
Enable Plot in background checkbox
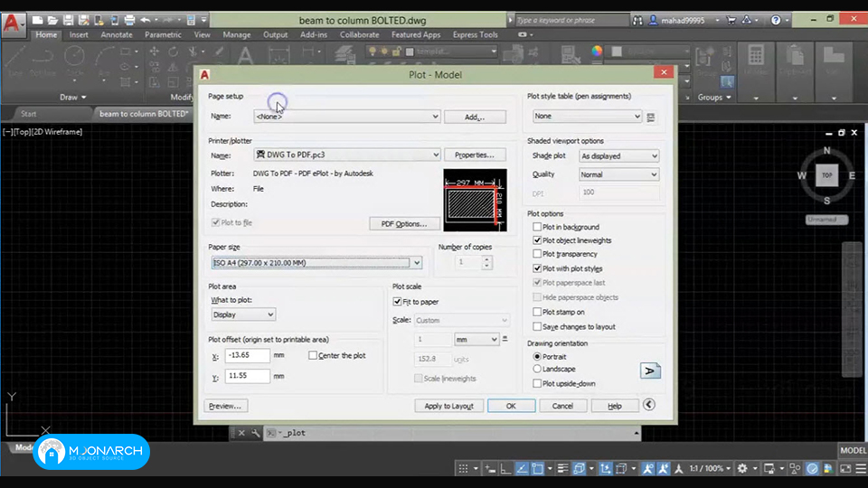(537, 227)
